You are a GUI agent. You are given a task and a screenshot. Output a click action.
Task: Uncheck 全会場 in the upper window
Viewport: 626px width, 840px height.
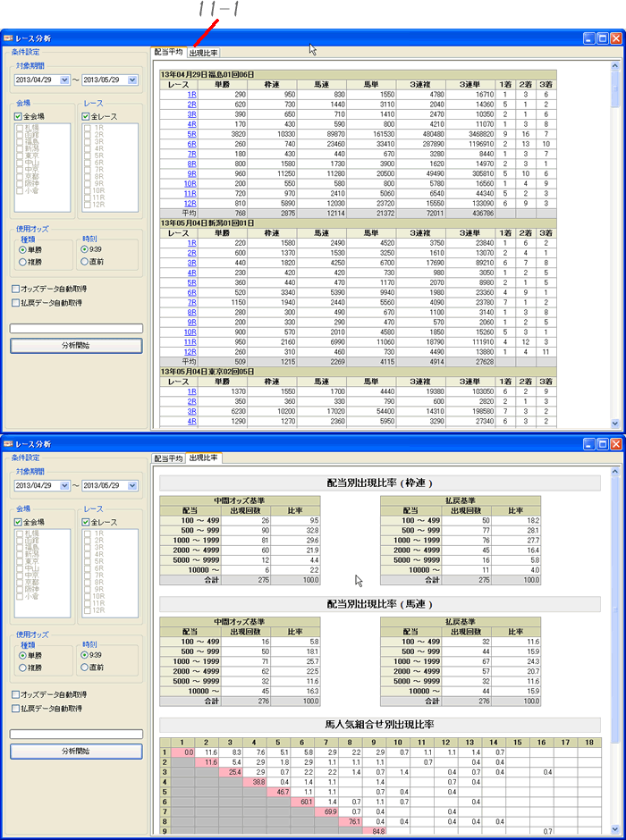19,116
